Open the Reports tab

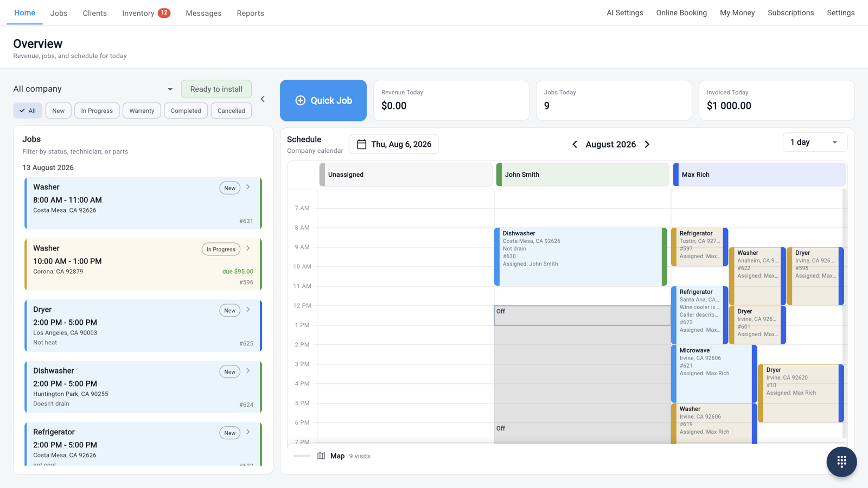(x=251, y=13)
